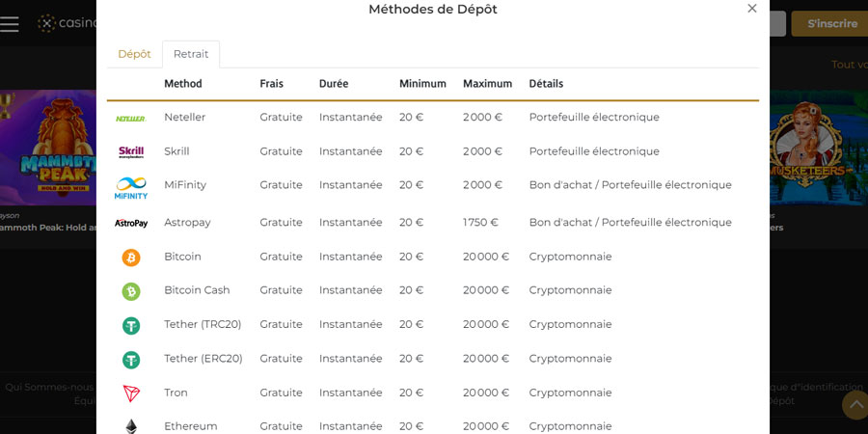The width and height of the screenshot is (868, 434).
Task: Click the Skrill logo icon
Action: click(x=131, y=151)
